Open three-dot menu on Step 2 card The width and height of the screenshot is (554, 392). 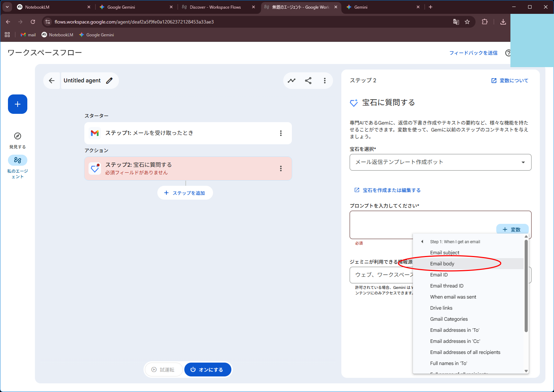pyautogui.click(x=280, y=168)
